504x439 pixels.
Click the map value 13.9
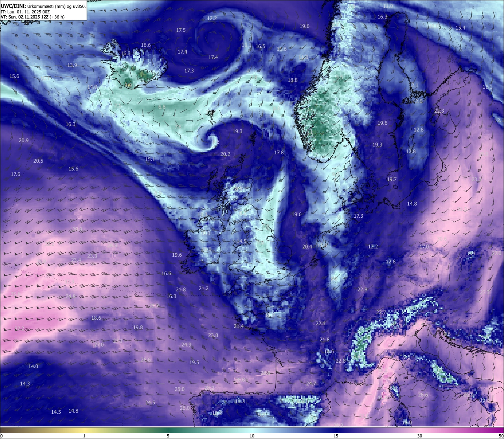(72, 65)
